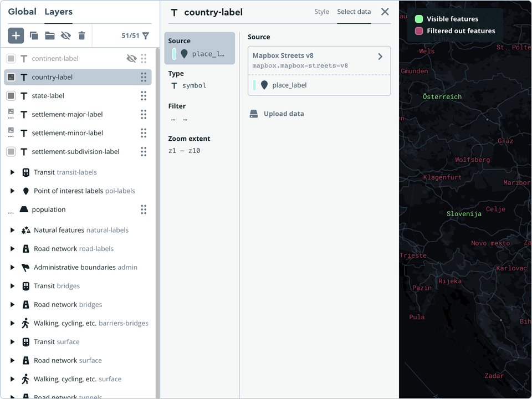Duplicate selected layer using the copy icon
The image size is (532, 399).
34,36
